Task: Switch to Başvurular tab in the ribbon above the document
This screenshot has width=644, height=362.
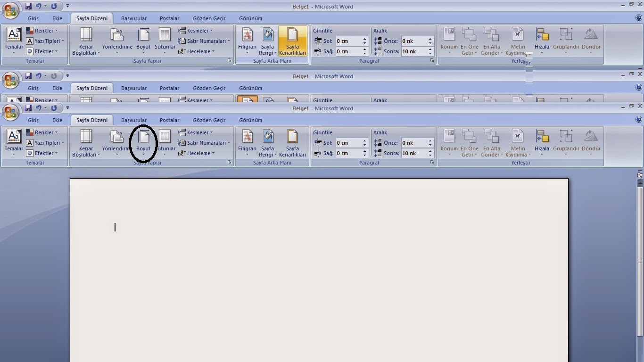Action: pyautogui.click(x=134, y=120)
